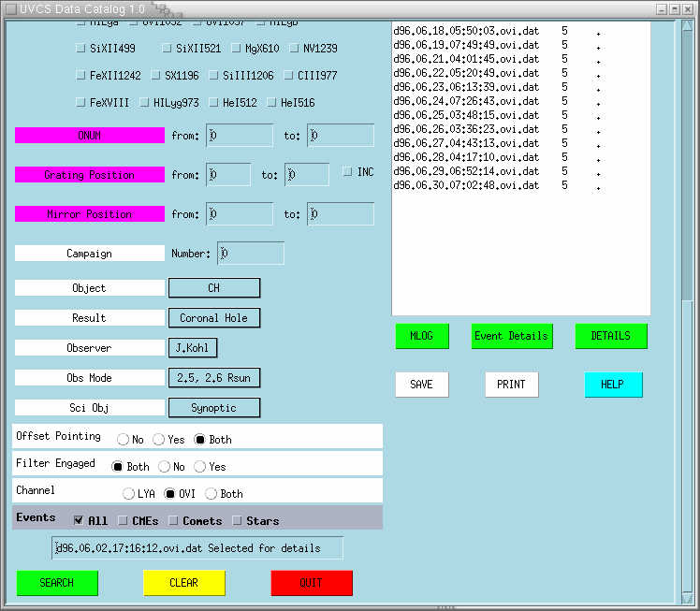Check the SiXII499 line checkbox
This screenshot has height=611, width=700.
80,48
